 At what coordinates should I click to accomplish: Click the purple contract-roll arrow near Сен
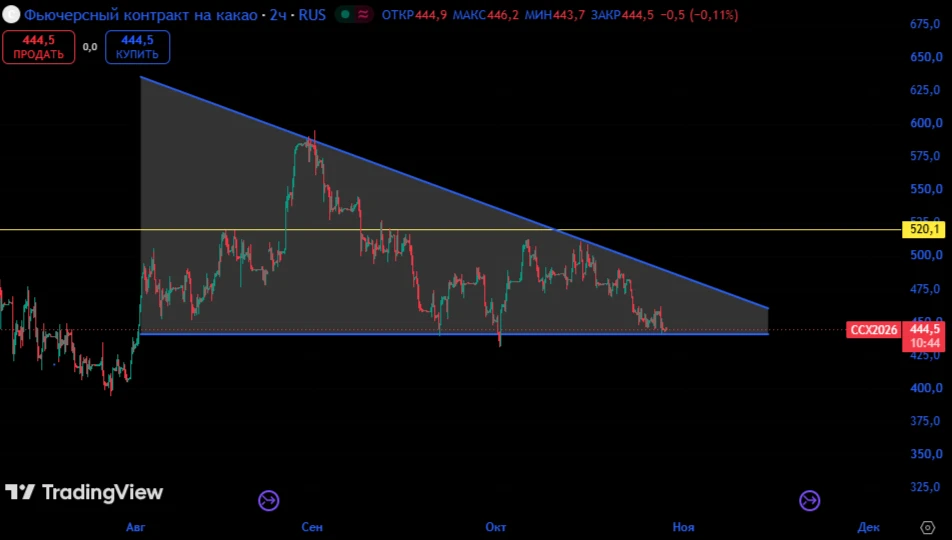(x=268, y=501)
